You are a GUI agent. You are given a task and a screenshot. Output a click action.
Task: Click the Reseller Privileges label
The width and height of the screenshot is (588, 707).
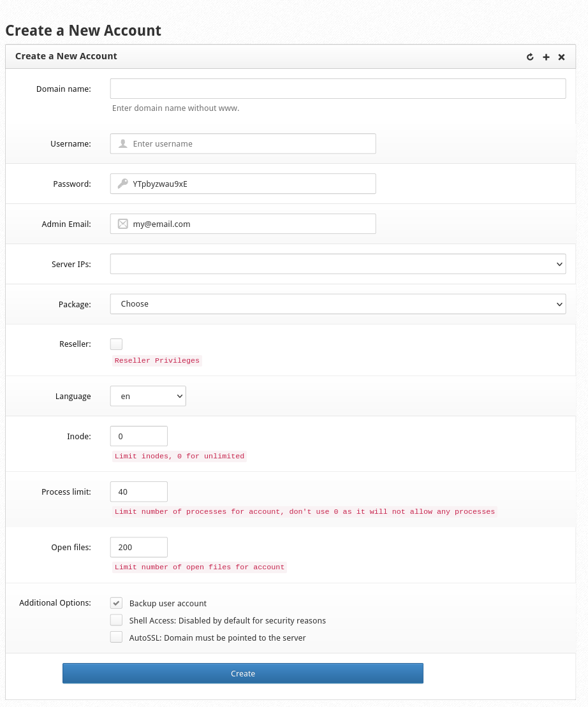pyautogui.click(x=157, y=360)
